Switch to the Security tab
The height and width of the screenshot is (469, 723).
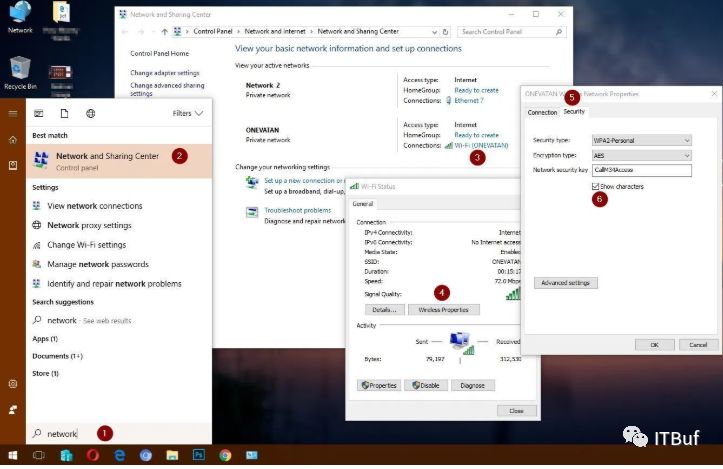(574, 112)
